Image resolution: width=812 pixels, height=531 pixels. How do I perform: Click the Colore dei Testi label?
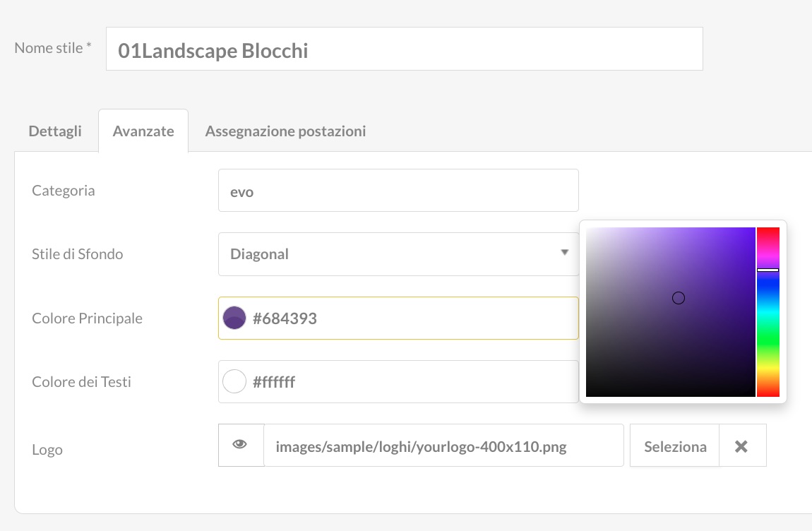(81, 382)
